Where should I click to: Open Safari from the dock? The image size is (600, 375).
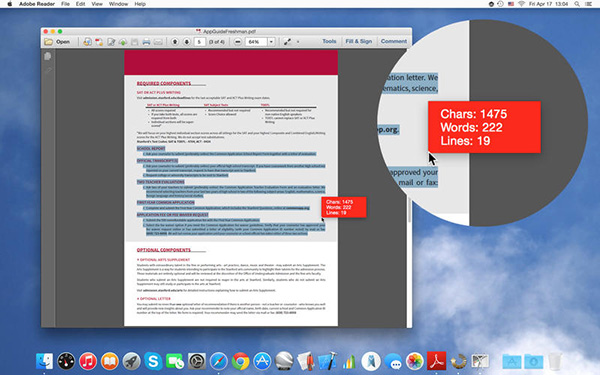pyautogui.click(x=218, y=361)
